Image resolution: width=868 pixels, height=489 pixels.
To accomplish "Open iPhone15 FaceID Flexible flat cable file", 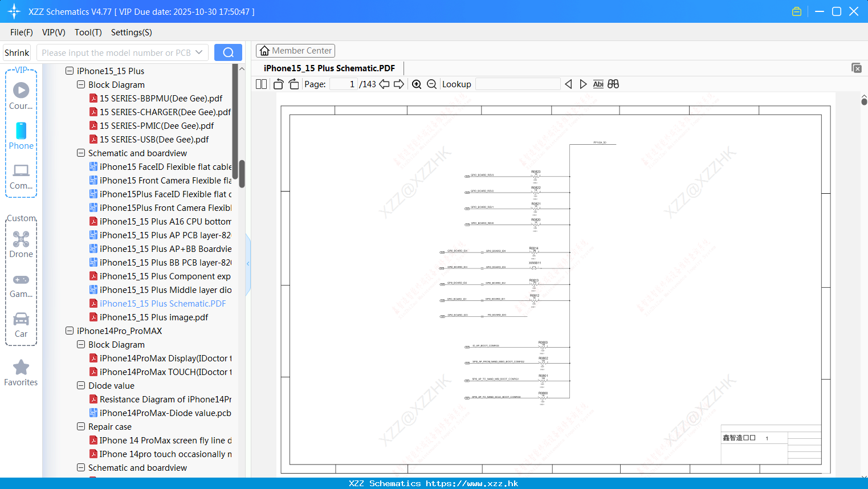I will coord(160,166).
